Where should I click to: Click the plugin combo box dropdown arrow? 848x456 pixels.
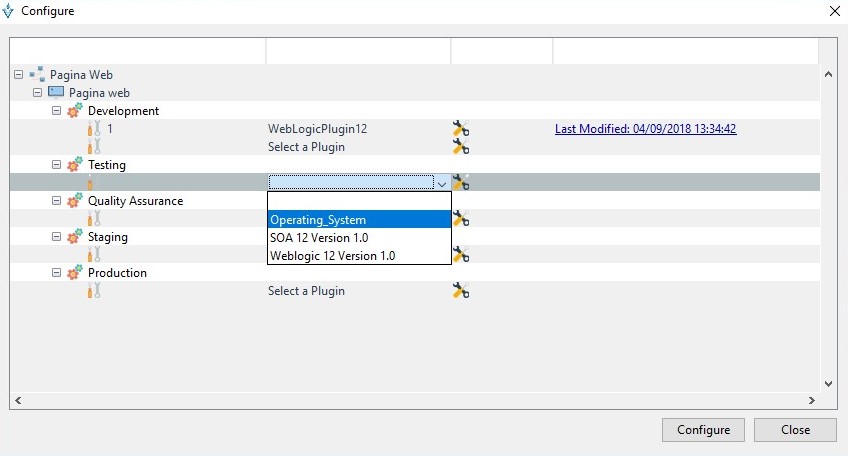[x=441, y=183]
